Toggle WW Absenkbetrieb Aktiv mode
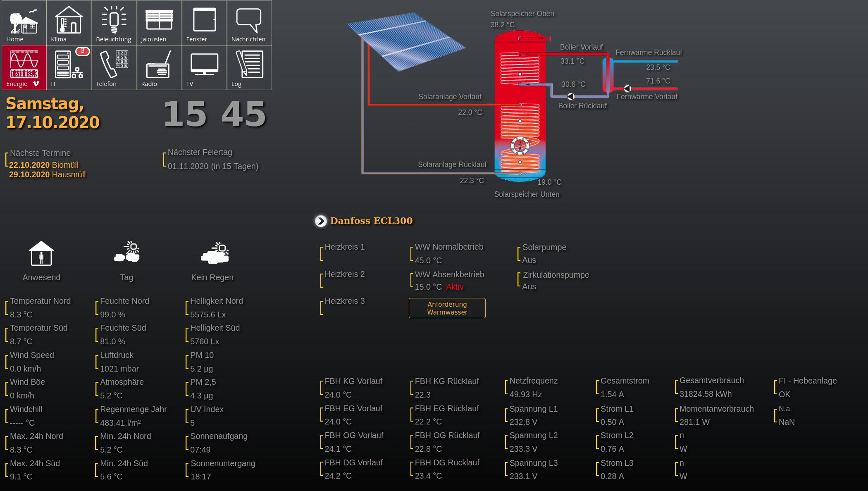 pos(455,287)
